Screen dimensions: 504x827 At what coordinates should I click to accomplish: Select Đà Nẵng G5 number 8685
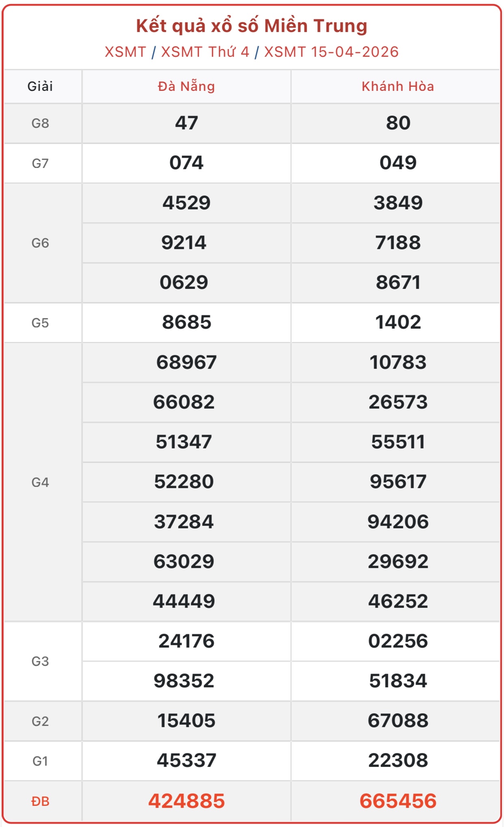[x=186, y=322]
